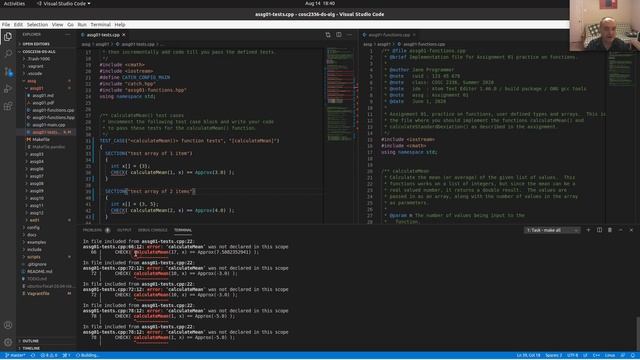
Task: Switch to the Debug Console tab
Action: pos(153,230)
